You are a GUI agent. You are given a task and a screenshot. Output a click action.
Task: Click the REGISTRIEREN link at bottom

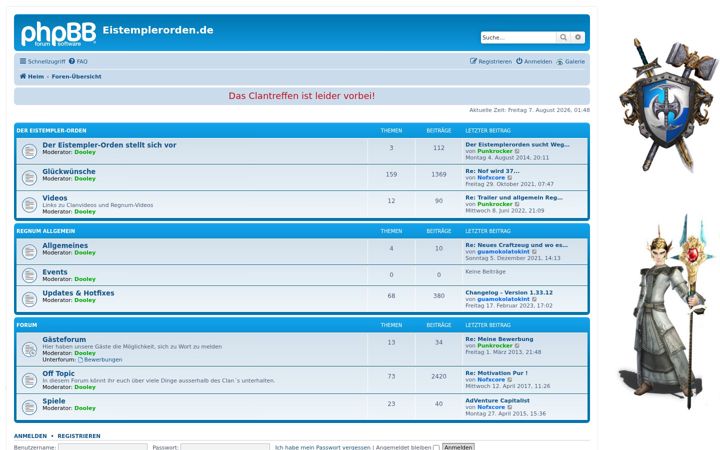point(79,436)
